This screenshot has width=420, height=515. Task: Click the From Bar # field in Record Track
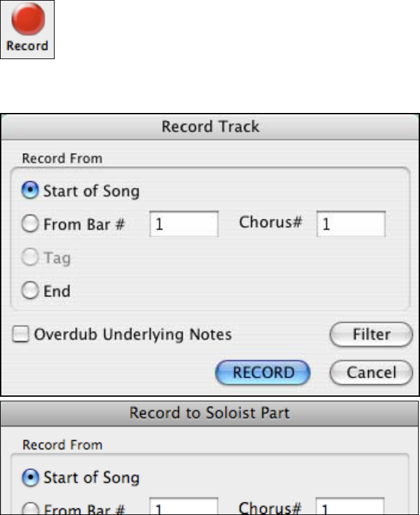(184, 225)
